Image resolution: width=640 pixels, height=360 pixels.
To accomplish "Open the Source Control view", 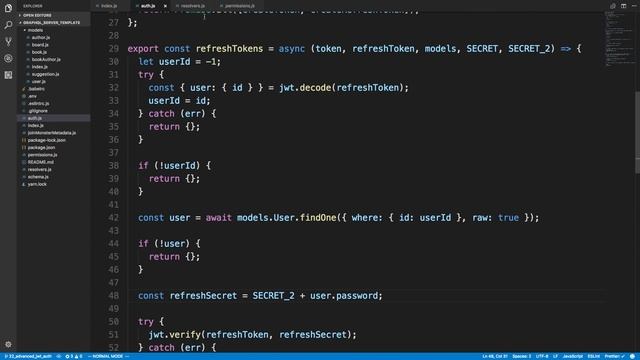I will 8,41.
